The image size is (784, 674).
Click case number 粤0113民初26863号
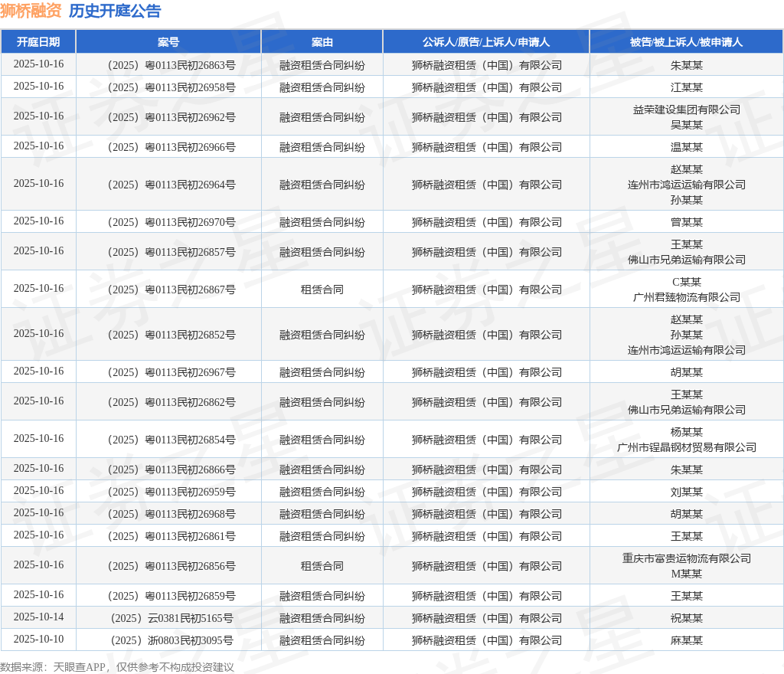tap(171, 66)
